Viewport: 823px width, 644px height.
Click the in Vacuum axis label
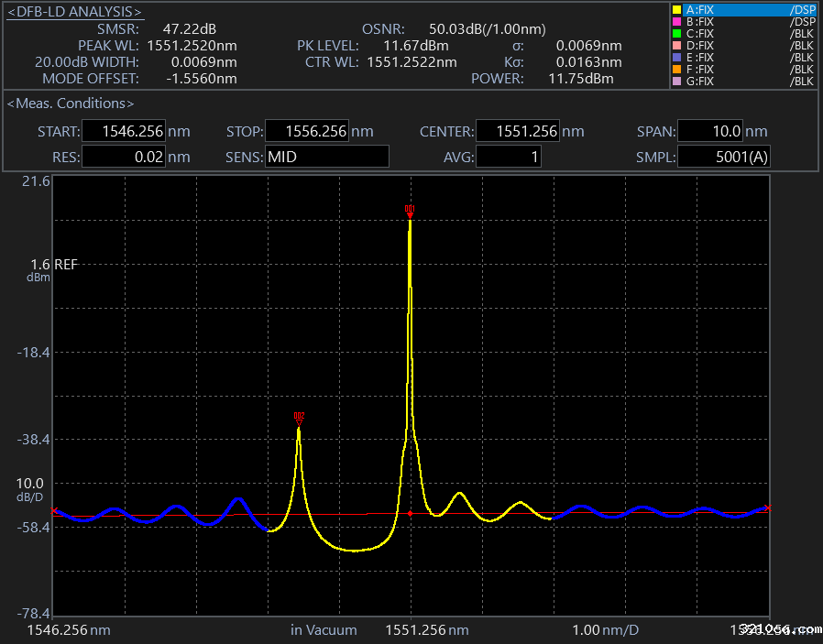(x=324, y=630)
